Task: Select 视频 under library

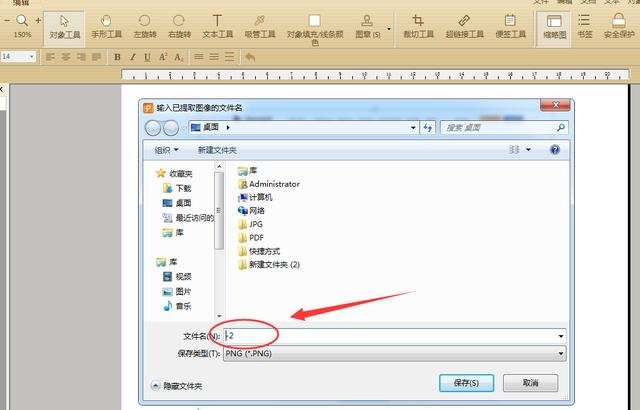Action: tap(177, 277)
